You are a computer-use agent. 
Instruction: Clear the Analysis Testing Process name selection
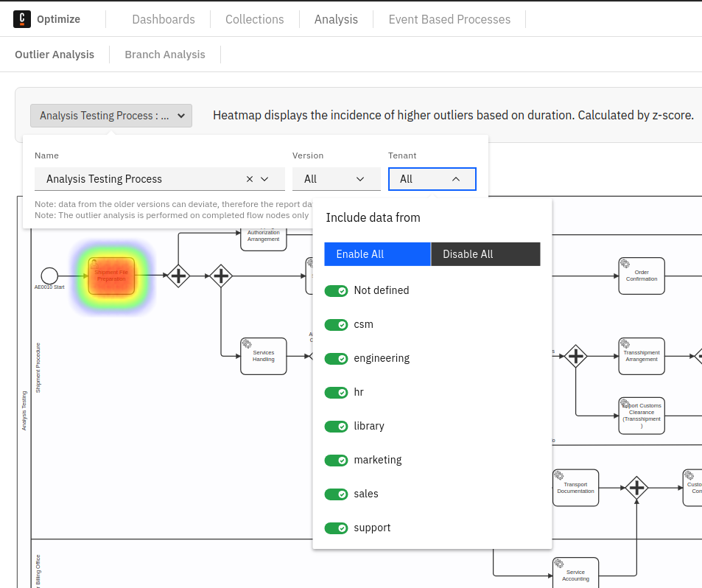click(249, 179)
